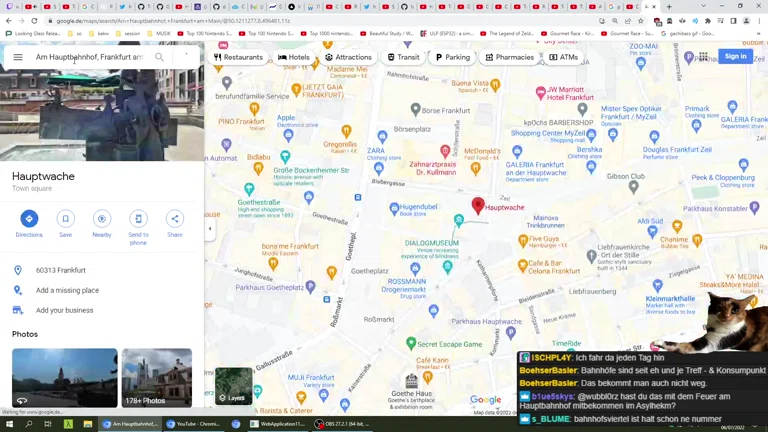768x432 pixels.
Task: Show ATMs on the map
Action: point(564,57)
